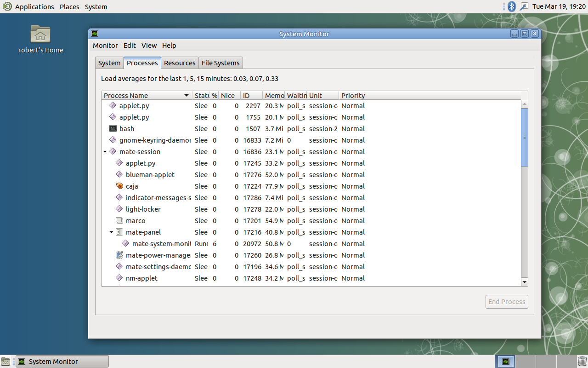Click the Bluetooth tray icon
The image size is (588, 368).
pos(512,6)
